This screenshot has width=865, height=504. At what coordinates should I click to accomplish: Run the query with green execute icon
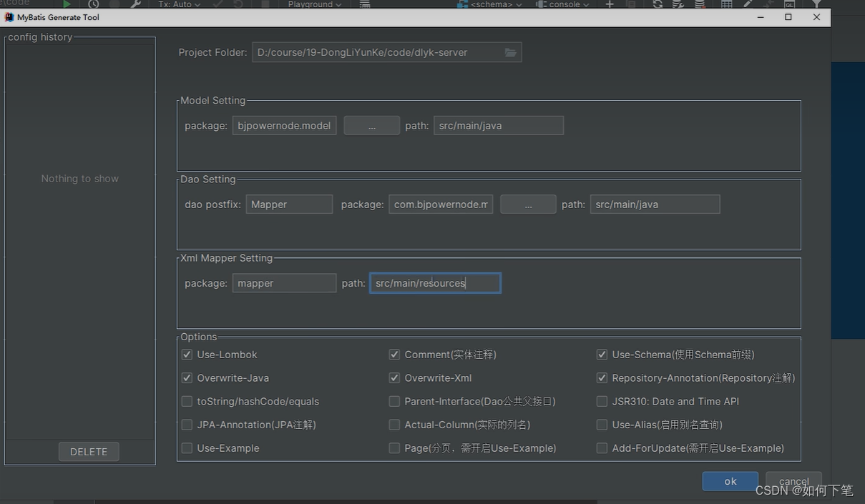click(x=67, y=4)
